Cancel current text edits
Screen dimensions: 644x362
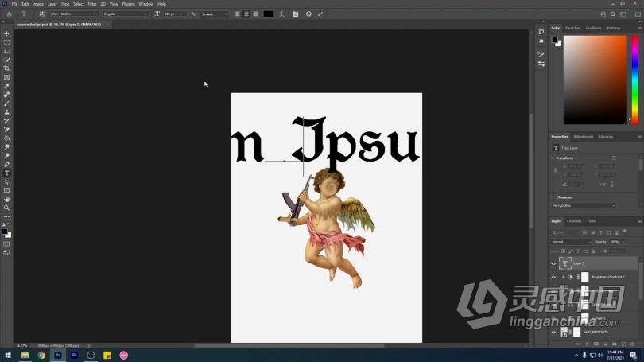coord(308,14)
